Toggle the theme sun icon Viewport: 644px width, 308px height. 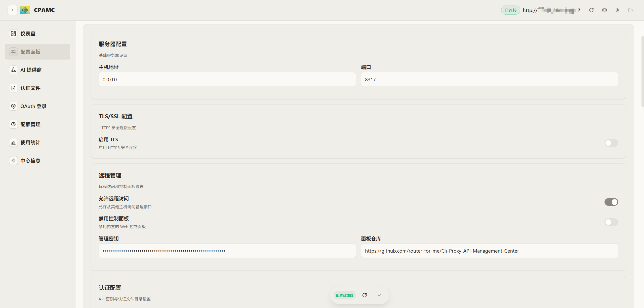pos(618,10)
